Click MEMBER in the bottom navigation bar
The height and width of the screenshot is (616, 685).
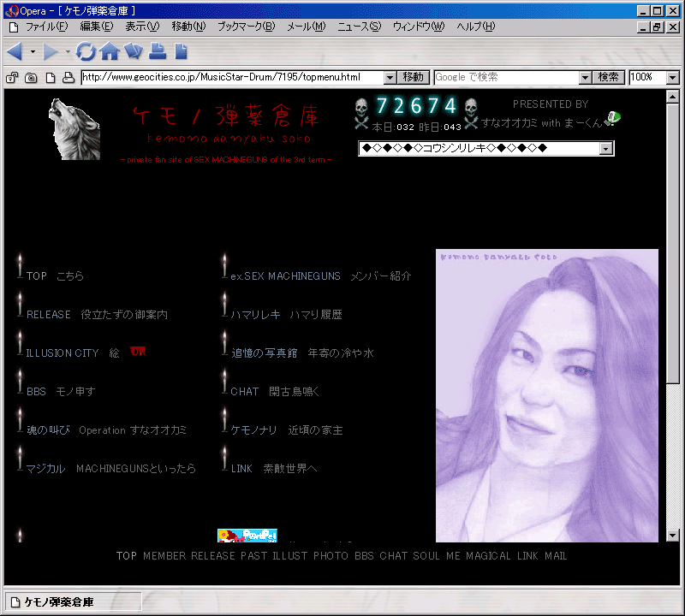164,556
